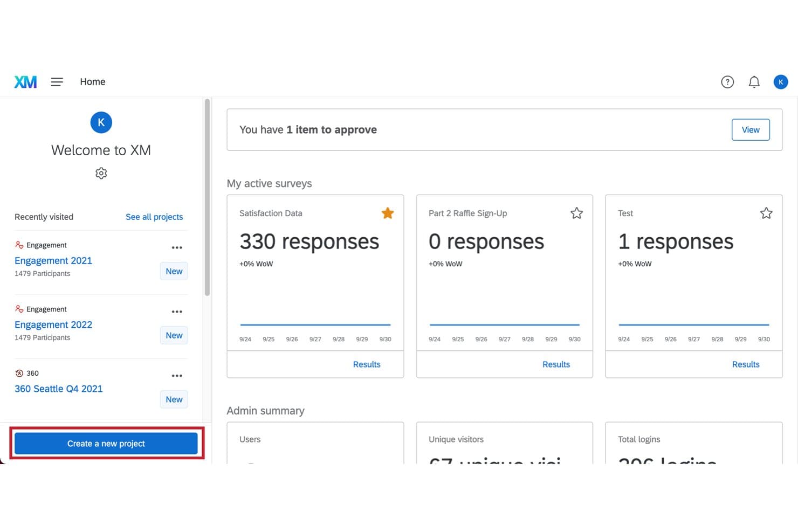Click the sidebar vertical scrollbar
The width and height of the screenshot is (798, 532).
click(207, 197)
